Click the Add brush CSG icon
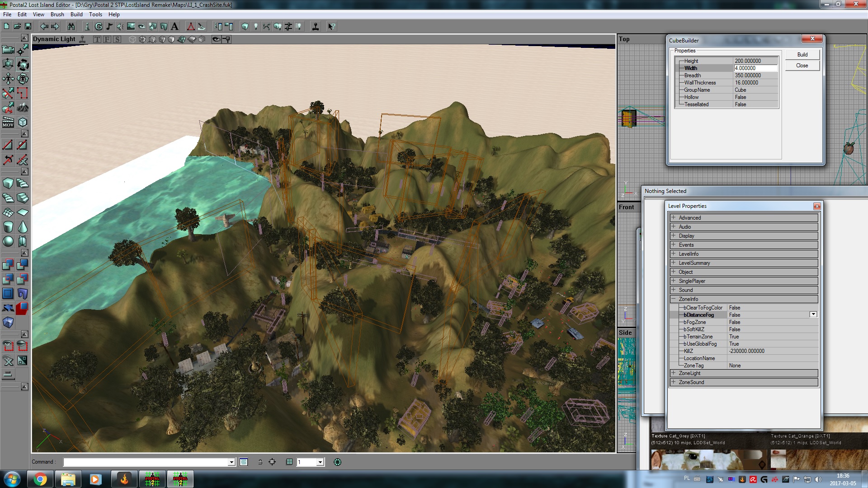This screenshot has height=488, width=868. tap(8, 264)
